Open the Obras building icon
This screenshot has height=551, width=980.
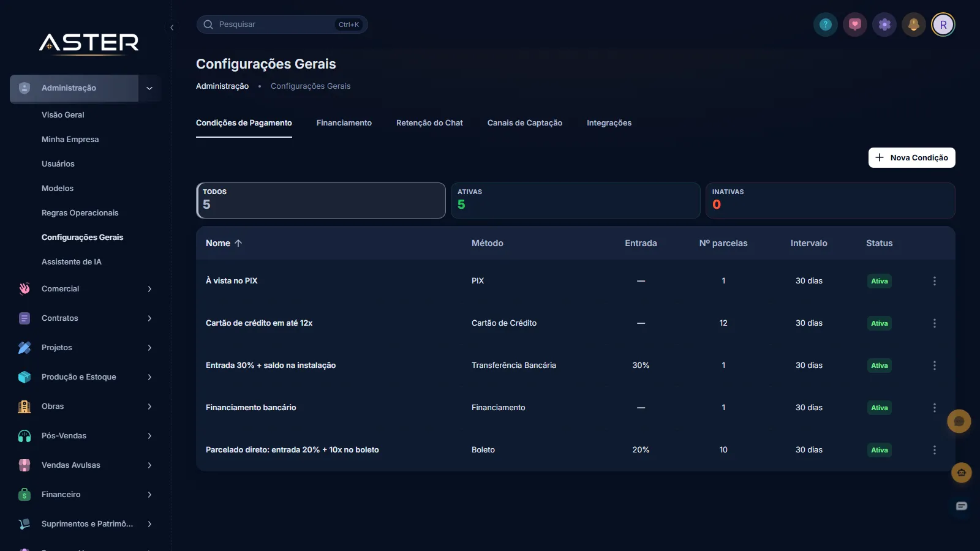tap(24, 407)
